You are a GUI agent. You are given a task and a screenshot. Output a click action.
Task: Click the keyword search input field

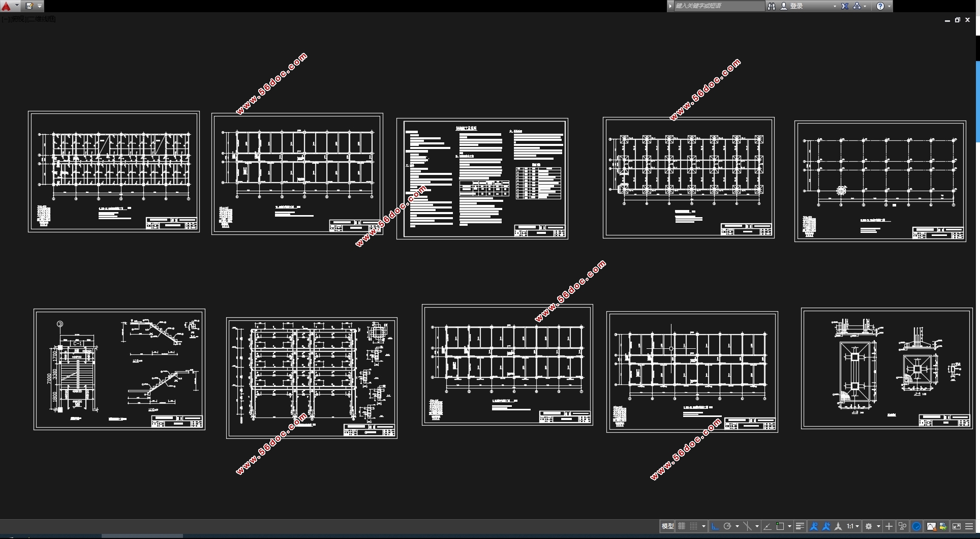click(718, 6)
